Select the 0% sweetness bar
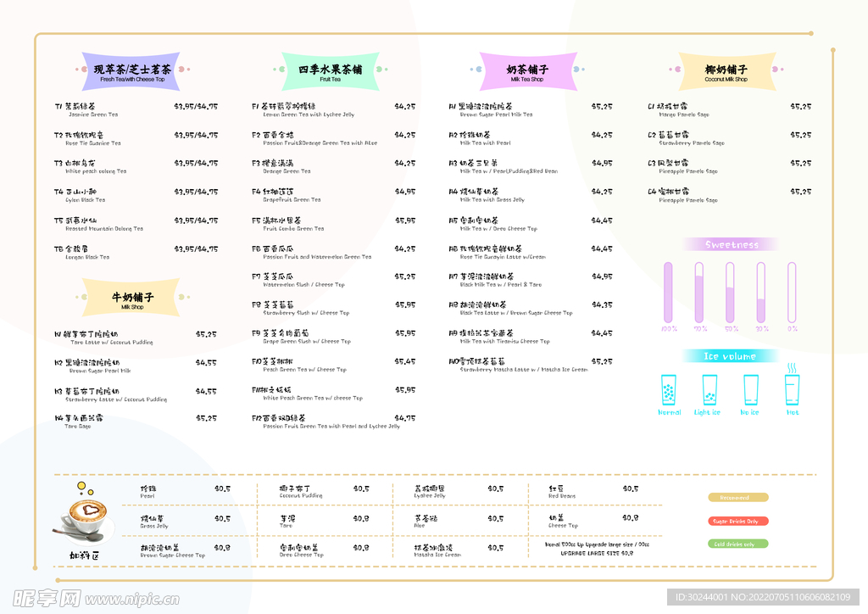 pos(793,293)
